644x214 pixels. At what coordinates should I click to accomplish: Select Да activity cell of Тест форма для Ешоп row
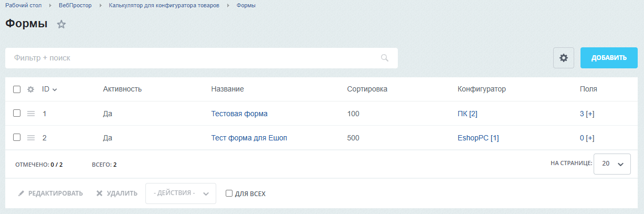point(108,138)
